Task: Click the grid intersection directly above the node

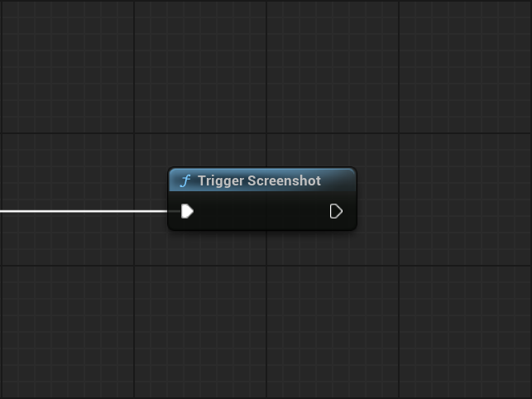Action: tap(266, 133)
